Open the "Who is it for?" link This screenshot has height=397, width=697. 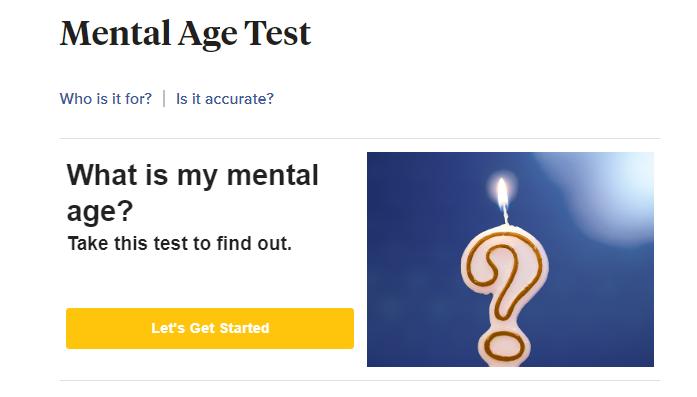click(x=106, y=99)
